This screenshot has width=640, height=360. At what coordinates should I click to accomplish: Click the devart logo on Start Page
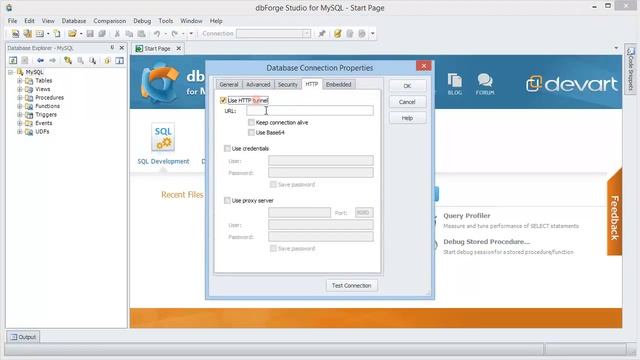click(572, 84)
